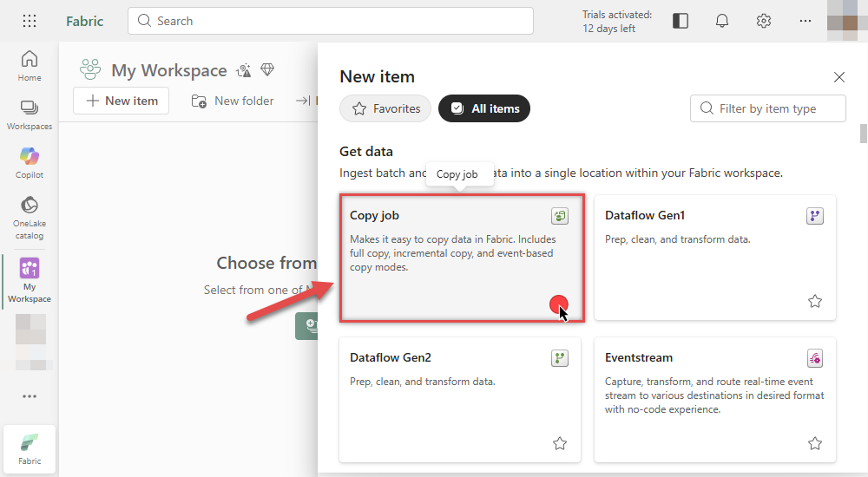
Task: Close the New item panel
Action: pyautogui.click(x=839, y=77)
